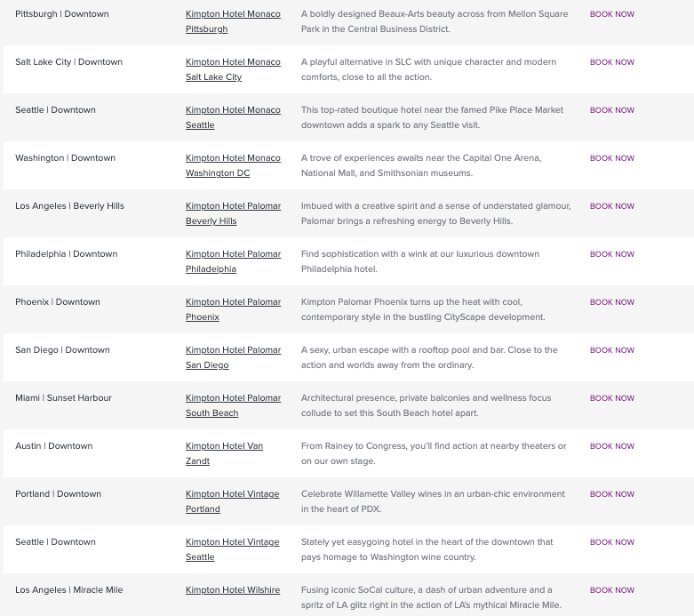The image size is (694, 616).
Task: Open Kimpton Hotel Palomar South Beach link
Action: tap(233, 405)
